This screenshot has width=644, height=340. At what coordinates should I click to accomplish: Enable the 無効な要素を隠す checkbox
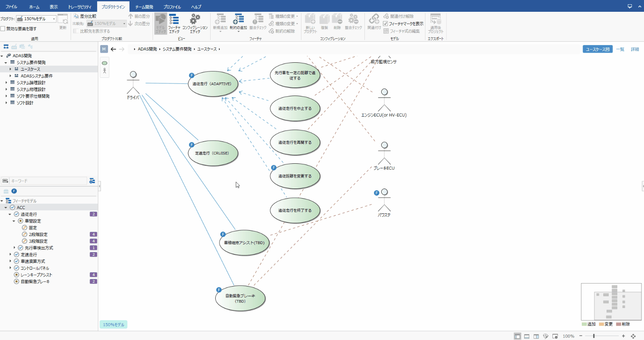point(3,29)
